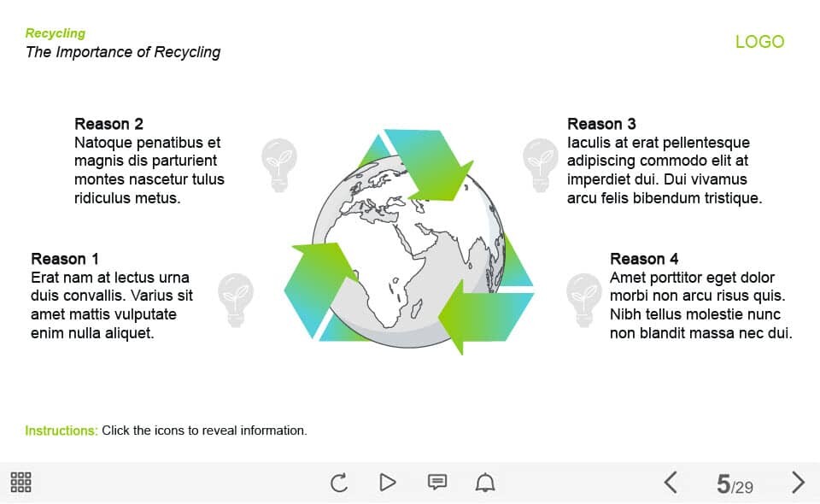The image size is (820, 504).
Task: Click the lightbulb icon beside Reason 3
Action: click(x=540, y=164)
